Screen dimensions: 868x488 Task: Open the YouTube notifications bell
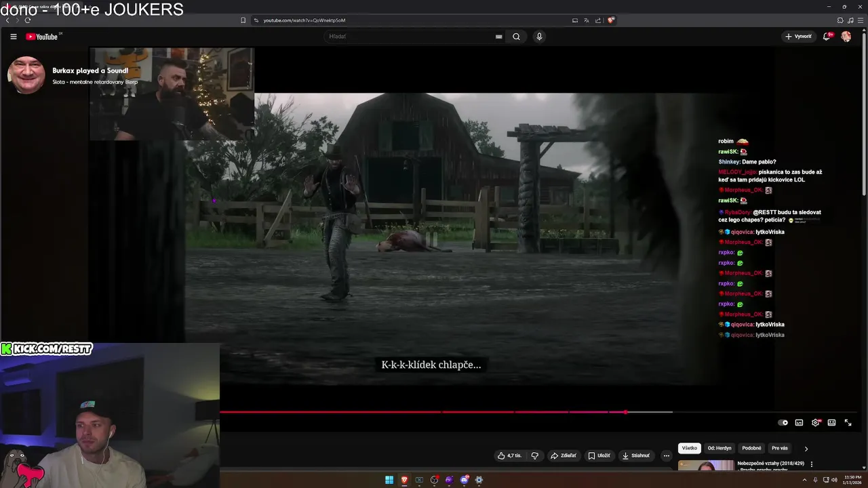[x=827, y=37]
